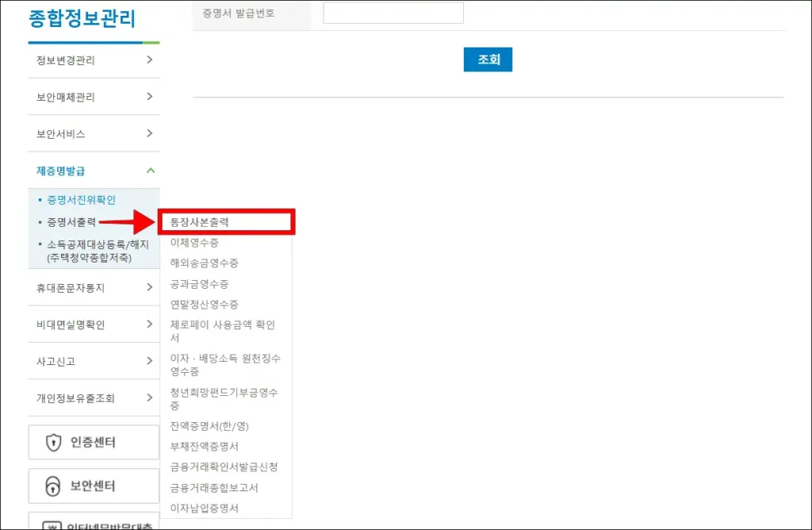812x530 pixels.
Task: Choose 제로페이 사용금액 확인서 option
Action: pyautogui.click(x=223, y=331)
